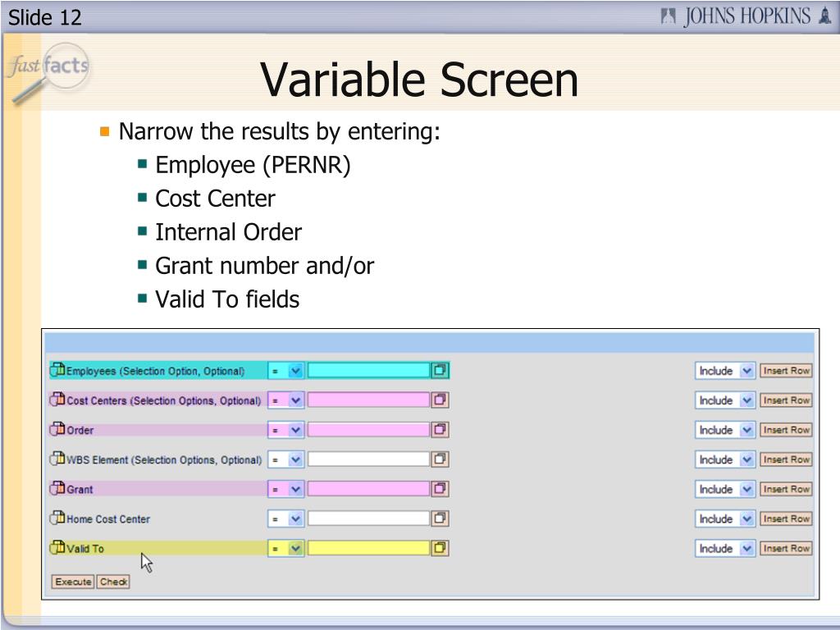The width and height of the screenshot is (840, 630).
Task: Click the 'Valid To fields' bullet text
Action: [227, 299]
